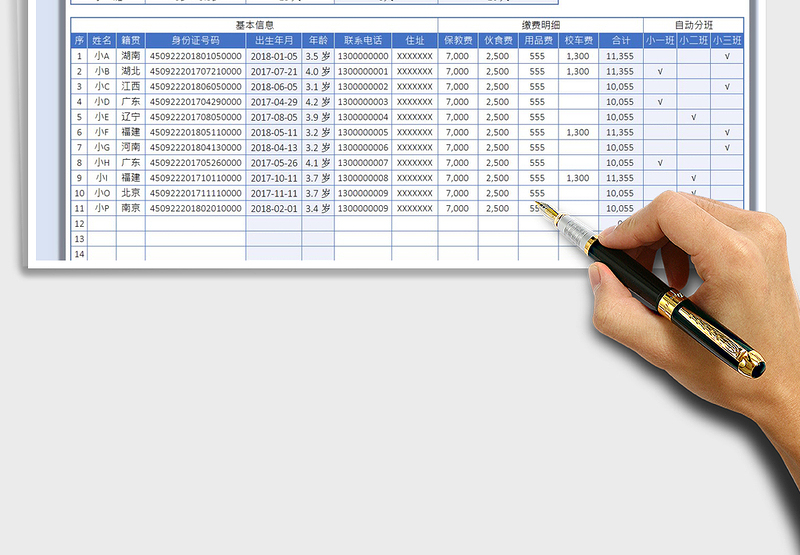This screenshot has width=800, height=555.
Task: Click the 小二班 checkmark for student 小E
Action: (693, 117)
